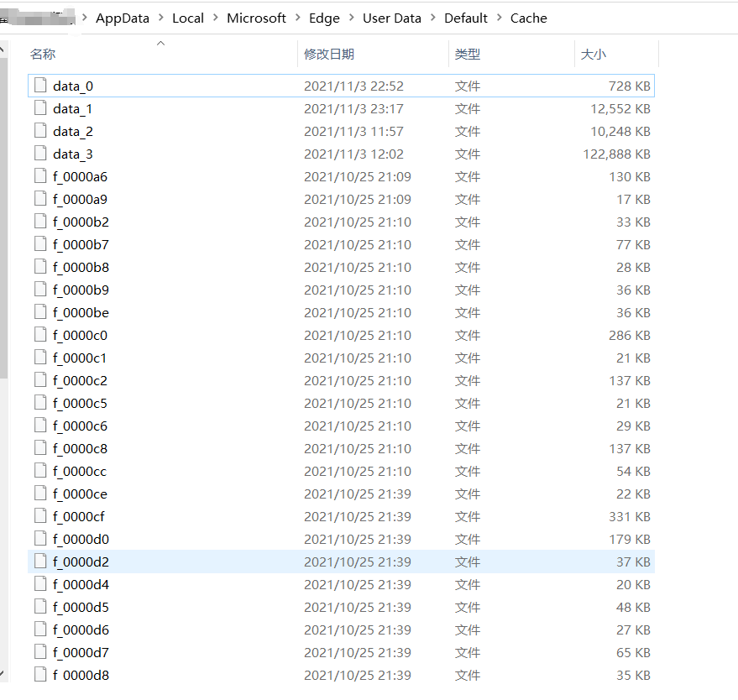Click the 331 KB size cell

coord(630,516)
